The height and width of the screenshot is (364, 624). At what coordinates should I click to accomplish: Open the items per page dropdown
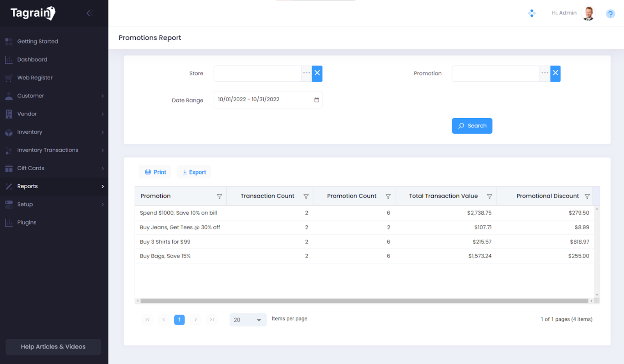click(248, 320)
